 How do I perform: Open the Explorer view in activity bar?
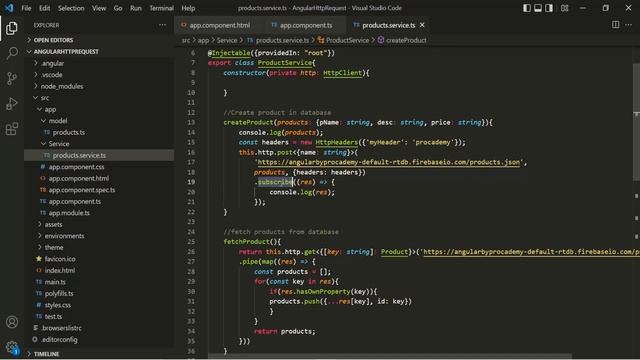[12, 28]
